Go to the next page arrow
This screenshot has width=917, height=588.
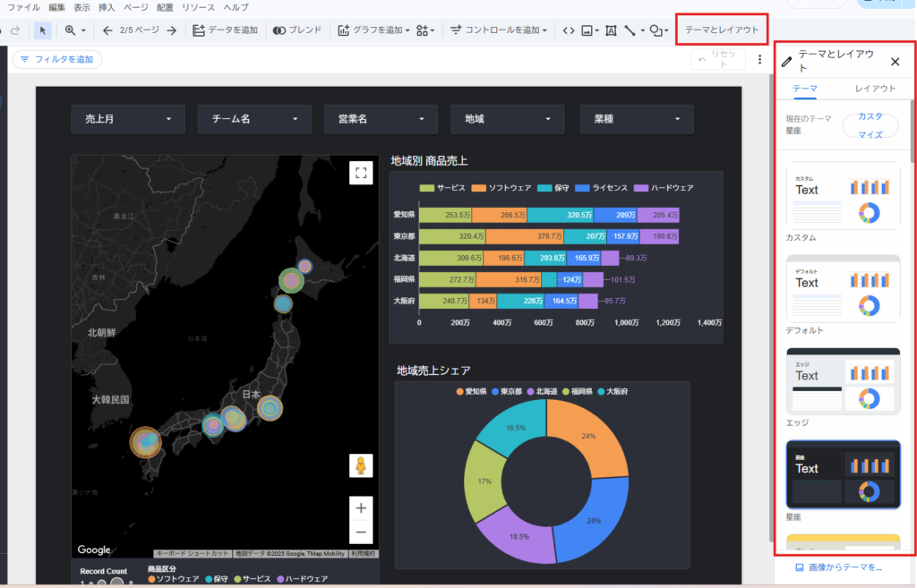click(x=172, y=30)
